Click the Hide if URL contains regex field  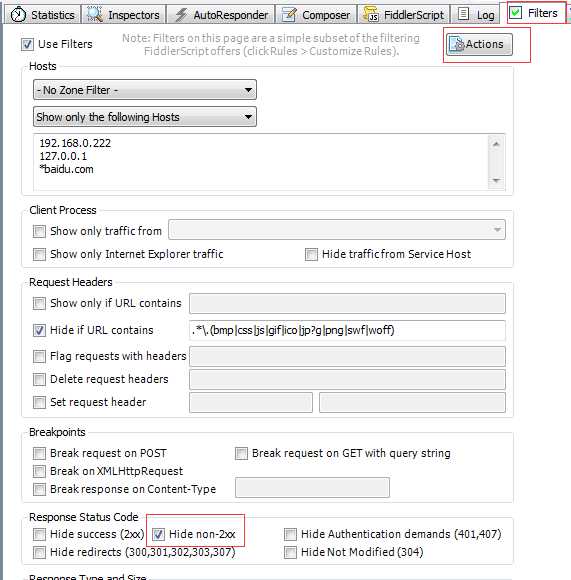(347, 330)
